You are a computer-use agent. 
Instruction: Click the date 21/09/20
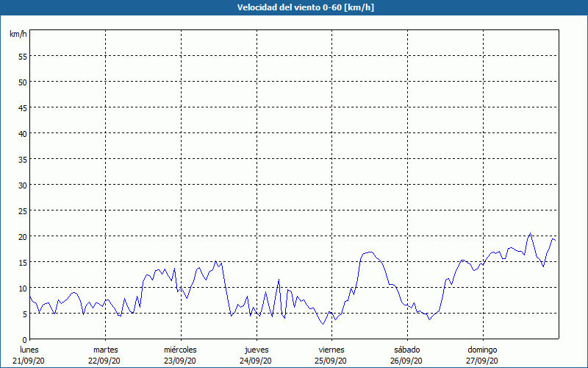coord(29,361)
